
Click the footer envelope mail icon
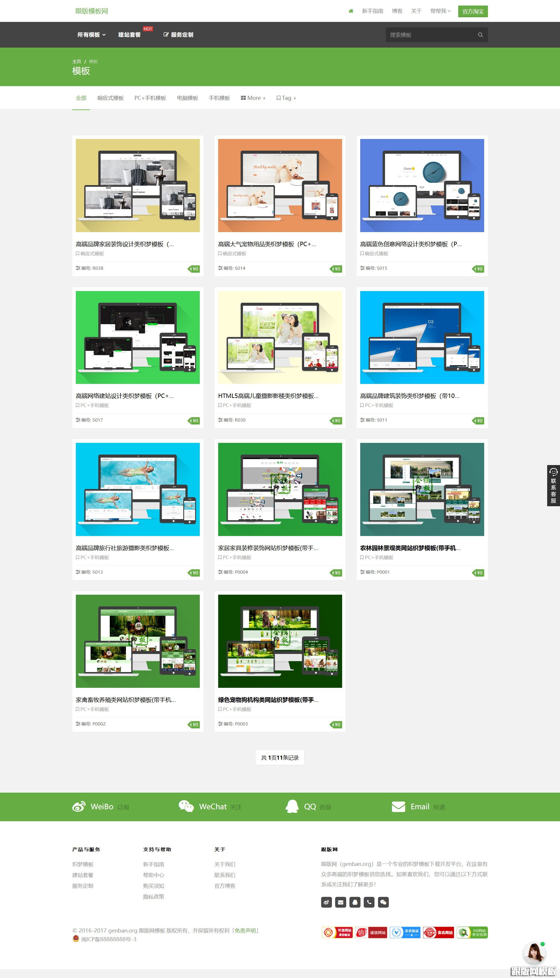point(340,902)
